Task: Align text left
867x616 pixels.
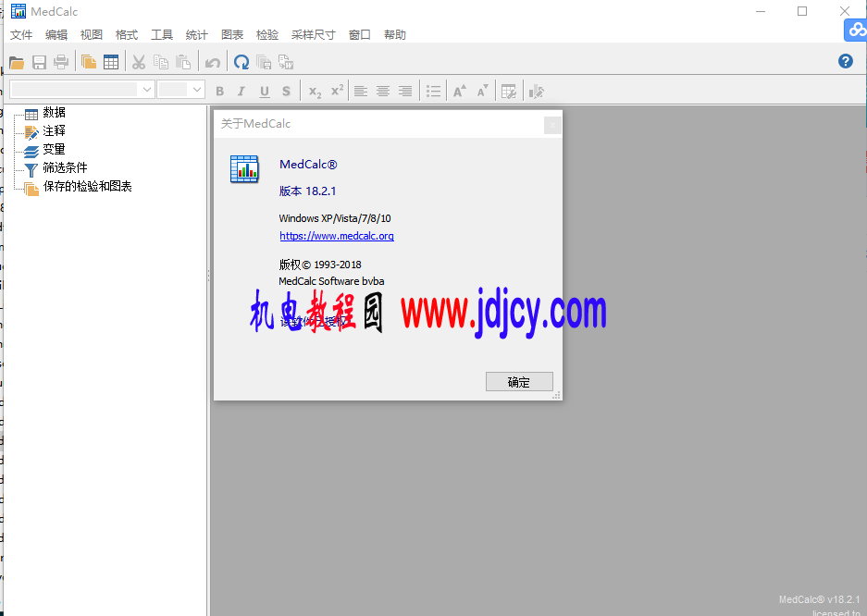Action: (361, 92)
